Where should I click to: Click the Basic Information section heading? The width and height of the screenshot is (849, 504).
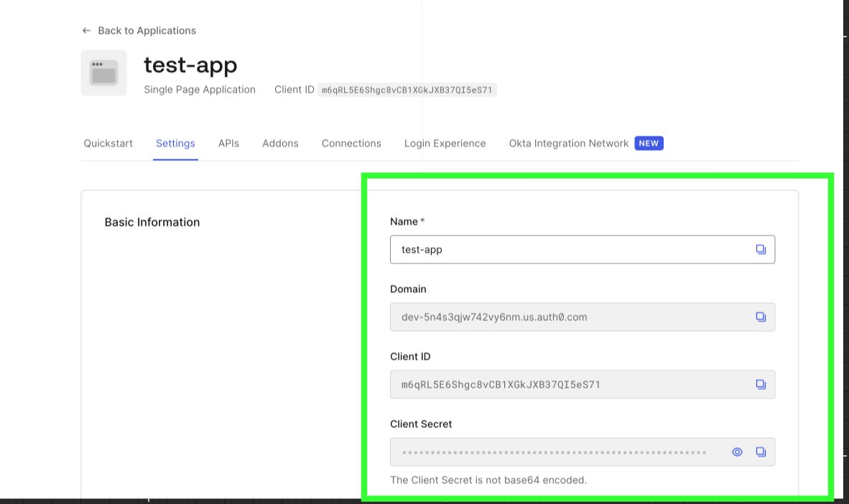(152, 223)
